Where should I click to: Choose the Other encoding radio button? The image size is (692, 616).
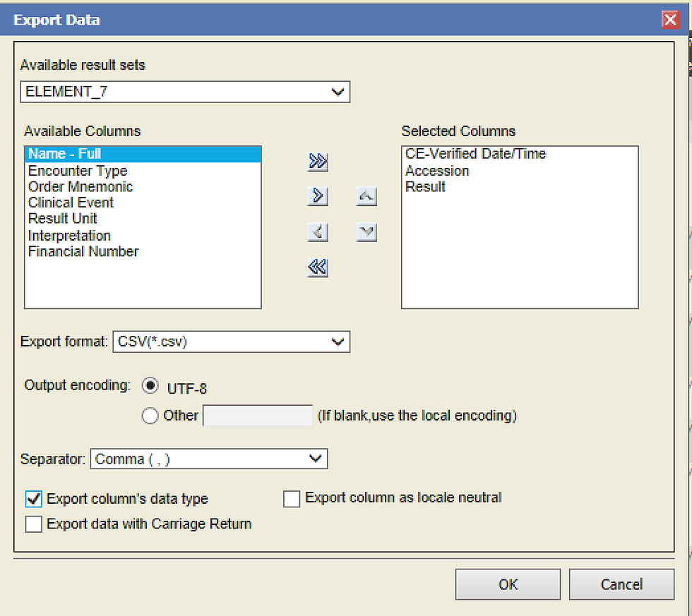pos(150,416)
